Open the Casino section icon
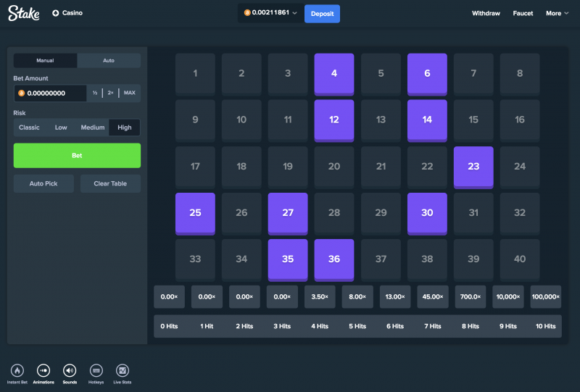The width and height of the screenshot is (580, 392). 56,13
